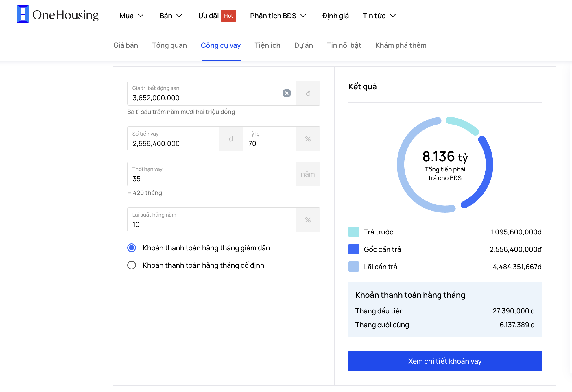
Task: Click the Kết quả heading
Action: click(x=362, y=86)
